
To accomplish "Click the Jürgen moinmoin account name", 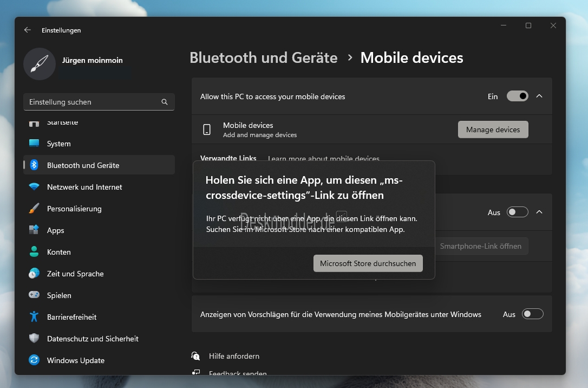I will click(92, 60).
